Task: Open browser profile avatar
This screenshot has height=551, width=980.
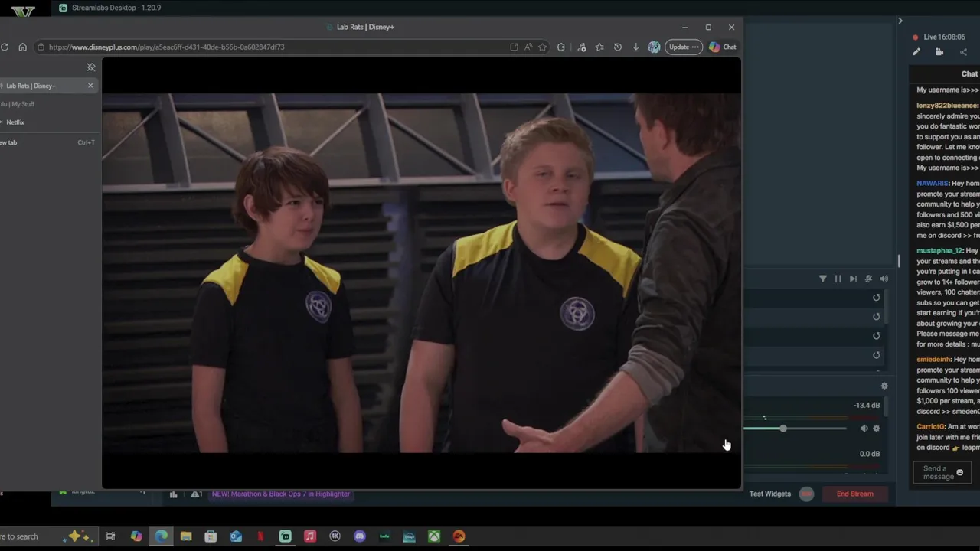Action: tap(654, 47)
